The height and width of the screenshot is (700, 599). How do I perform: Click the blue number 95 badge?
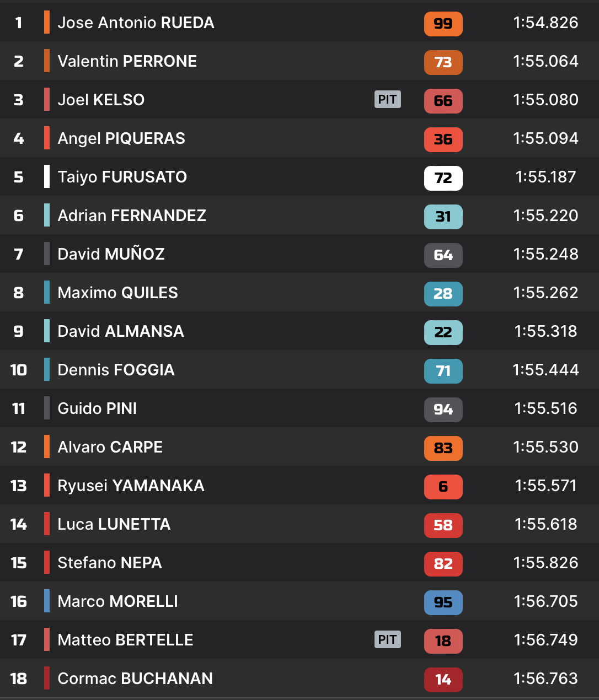(443, 602)
